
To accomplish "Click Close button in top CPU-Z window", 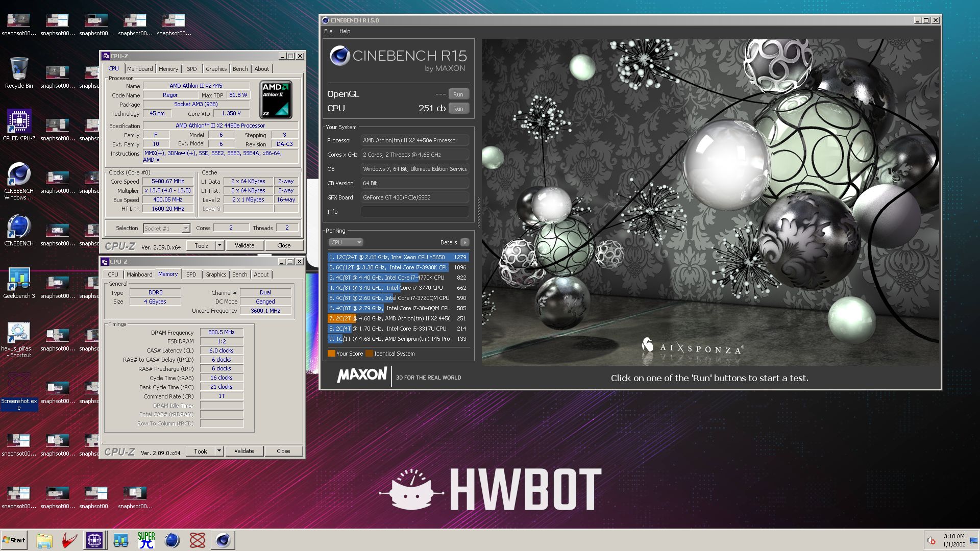I will point(284,245).
